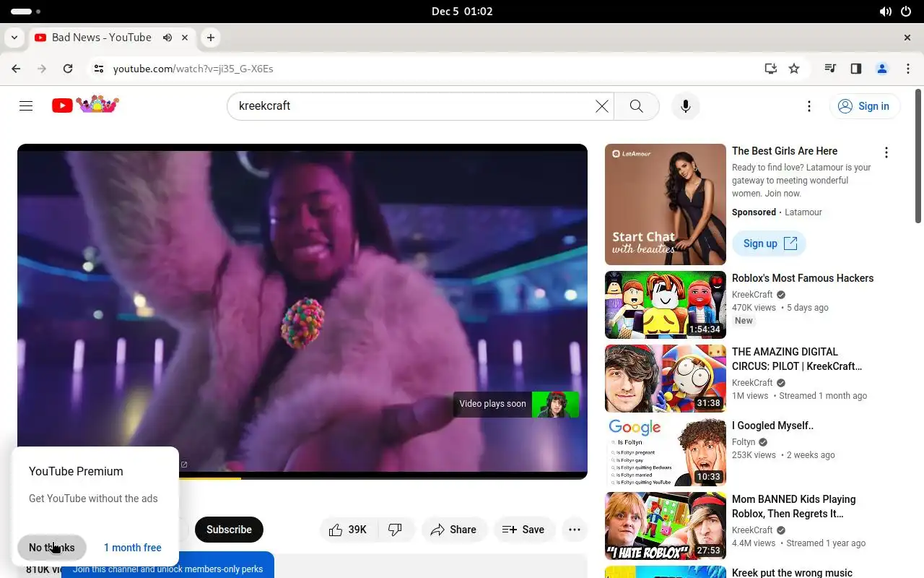Install app icon in address bar

771,69
